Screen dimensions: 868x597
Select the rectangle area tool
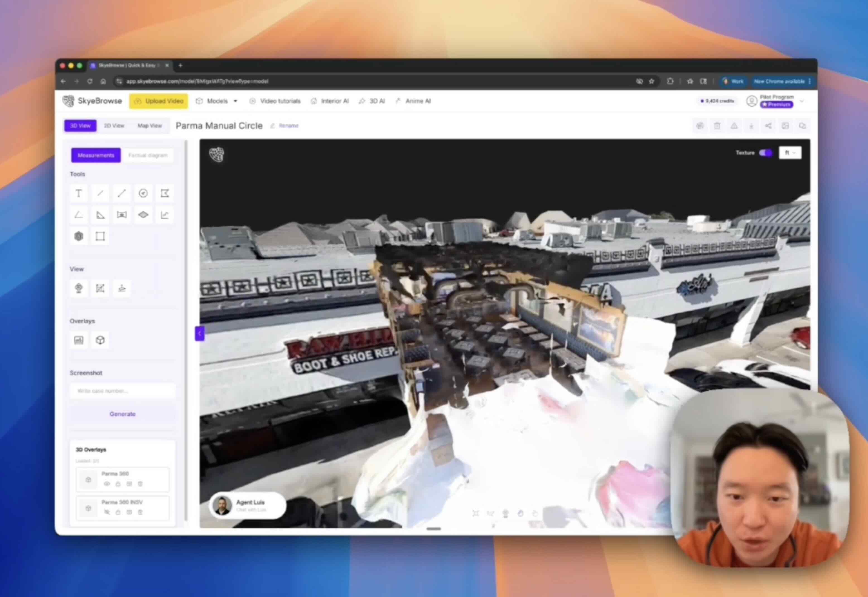pyautogui.click(x=100, y=236)
